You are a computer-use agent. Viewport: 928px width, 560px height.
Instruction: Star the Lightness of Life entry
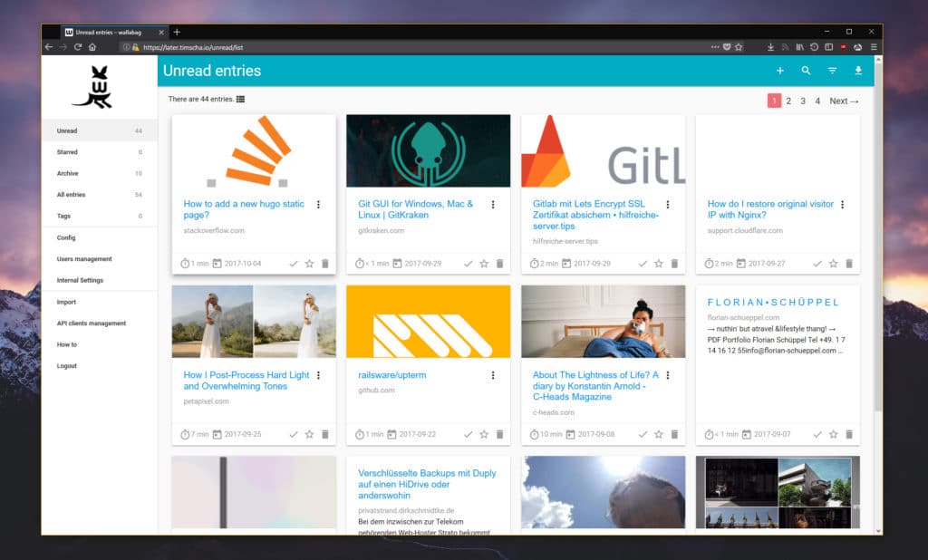click(x=659, y=435)
